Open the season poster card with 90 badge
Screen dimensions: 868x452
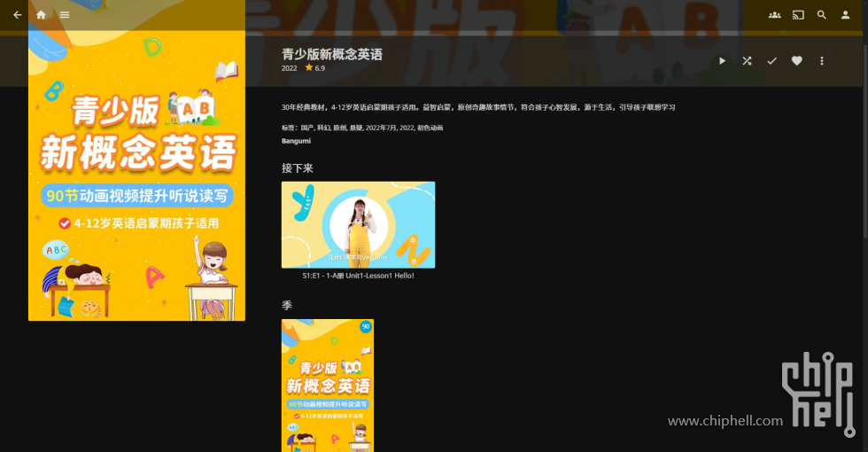click(328, 386)
